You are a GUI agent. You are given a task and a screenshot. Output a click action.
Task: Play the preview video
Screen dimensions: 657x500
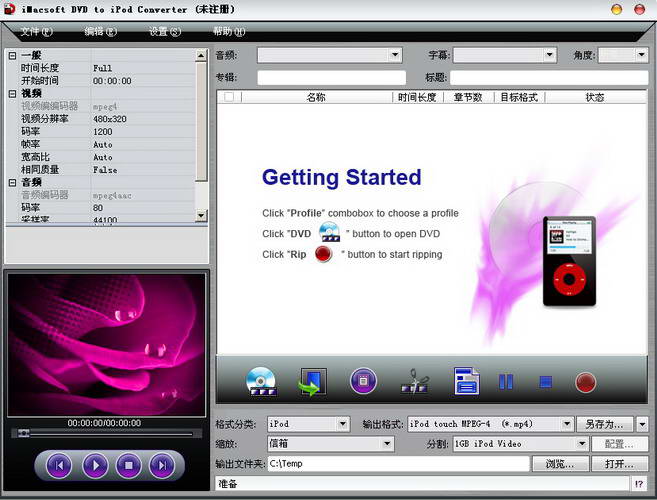pos(96,465)
